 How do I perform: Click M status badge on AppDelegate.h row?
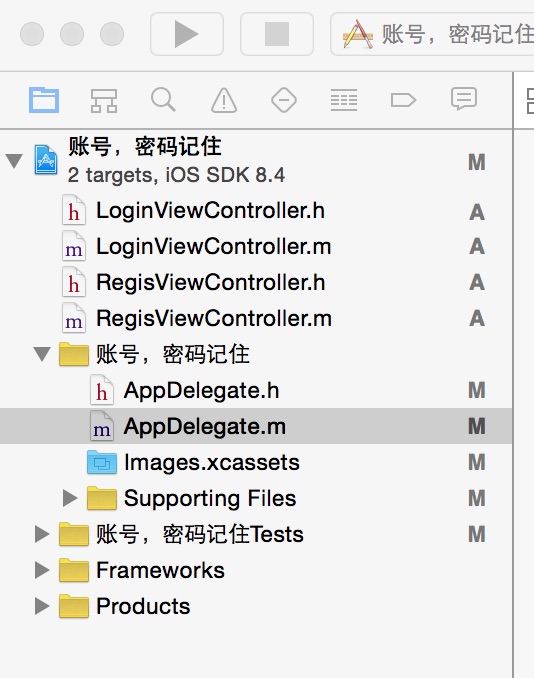476,390
